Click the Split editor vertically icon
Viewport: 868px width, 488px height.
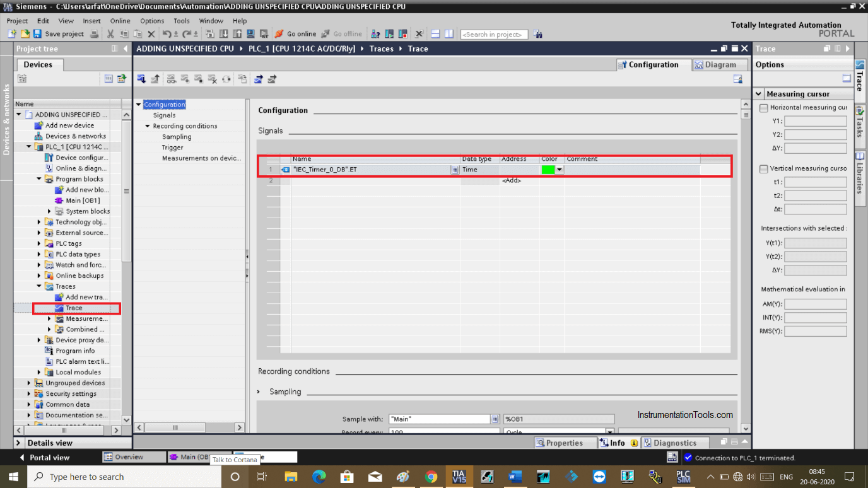(x=449, y=34)
